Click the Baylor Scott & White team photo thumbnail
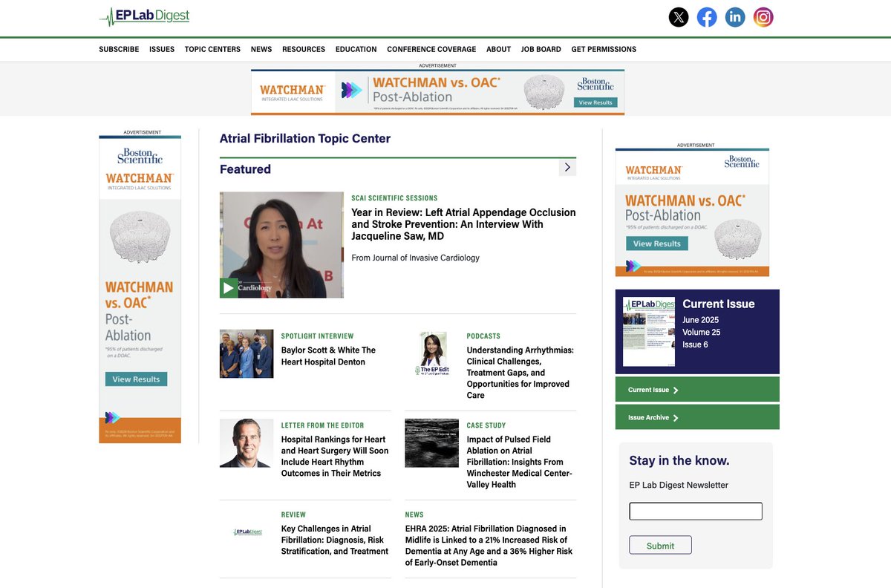 click(247, 353)
